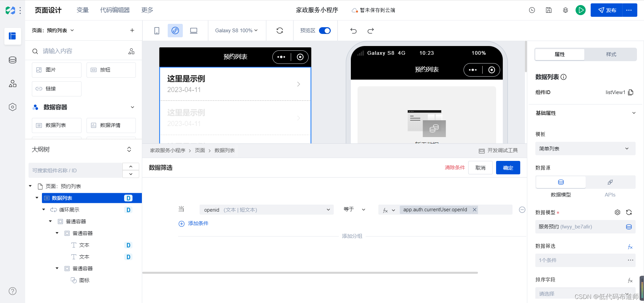Focus the outline search by name or ID field

75,170
